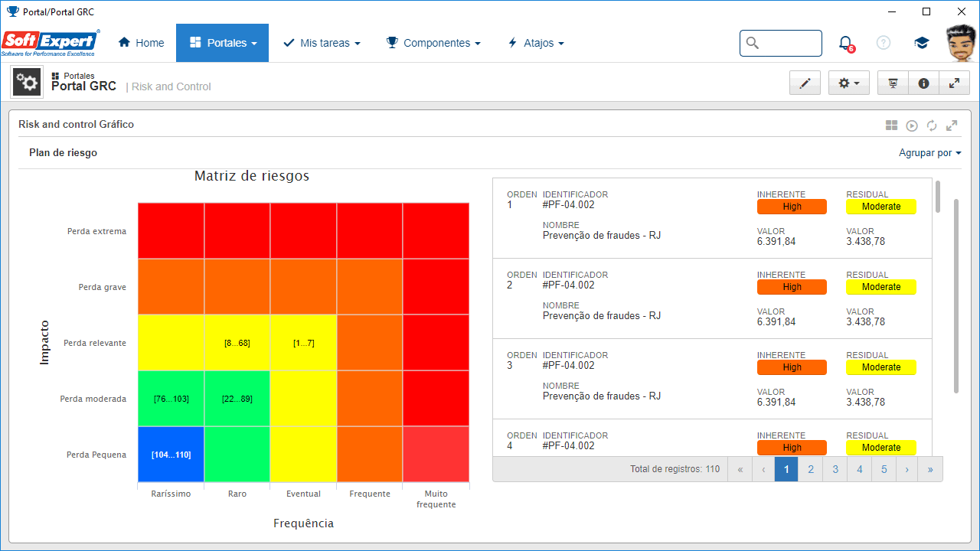Open the help question mark icon
This screenshot has height=551, width=980.
tap(884, 43)
